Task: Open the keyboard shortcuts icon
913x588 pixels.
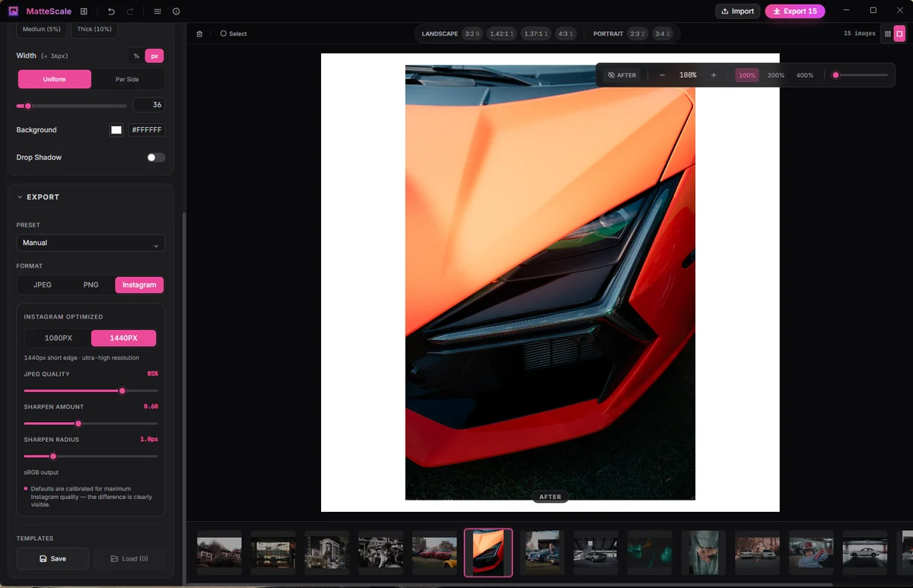Action: point(157,11)
